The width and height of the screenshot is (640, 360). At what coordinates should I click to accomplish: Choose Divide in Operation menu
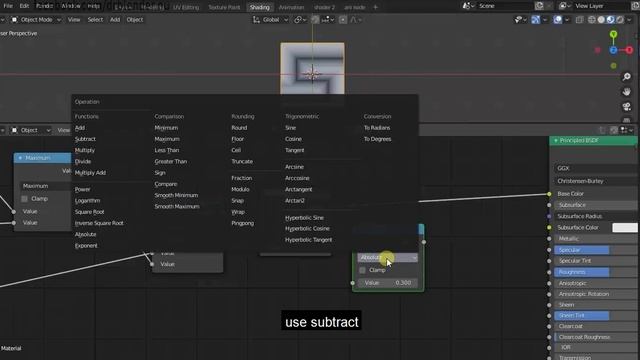coord(83,162)
